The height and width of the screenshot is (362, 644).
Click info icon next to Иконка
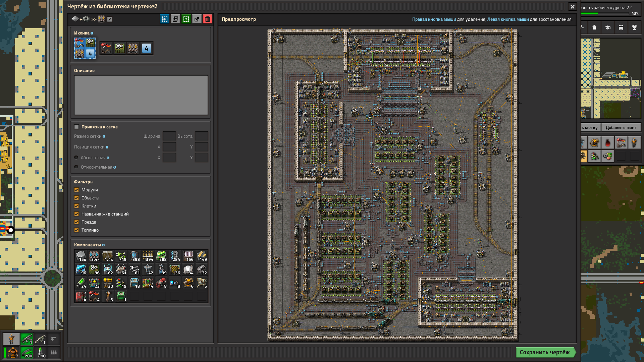[x=92, y=33]
